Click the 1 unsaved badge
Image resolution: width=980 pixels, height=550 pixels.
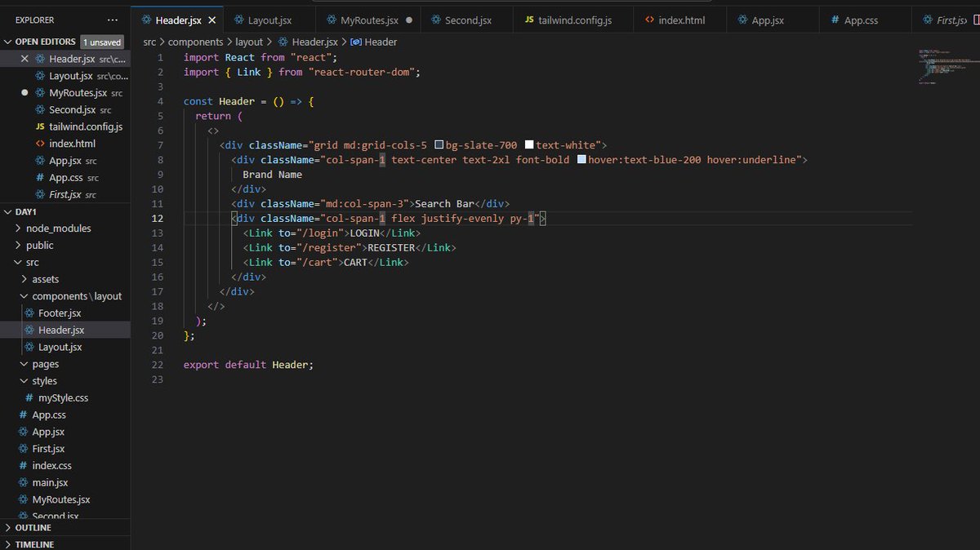102,42
